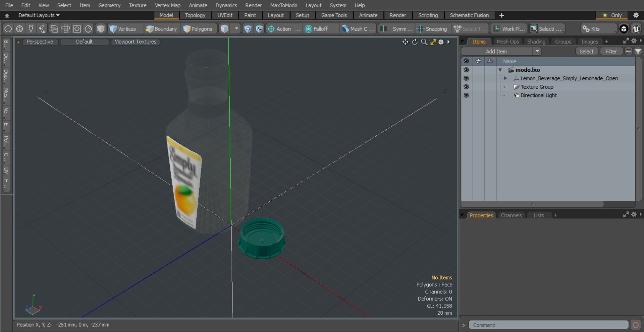Click the curve tool icon beside the pen
The image size is (644, 332).
[x=42, y=29]
